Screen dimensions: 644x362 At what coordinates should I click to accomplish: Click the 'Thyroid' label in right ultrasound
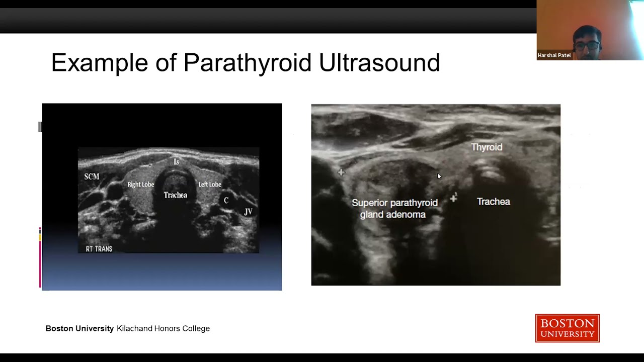pyautogui.click(x=487, y=147)
